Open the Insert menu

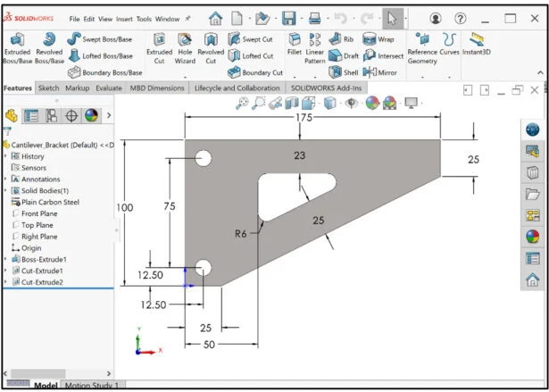pyautogui.click(x=123, y=18)
